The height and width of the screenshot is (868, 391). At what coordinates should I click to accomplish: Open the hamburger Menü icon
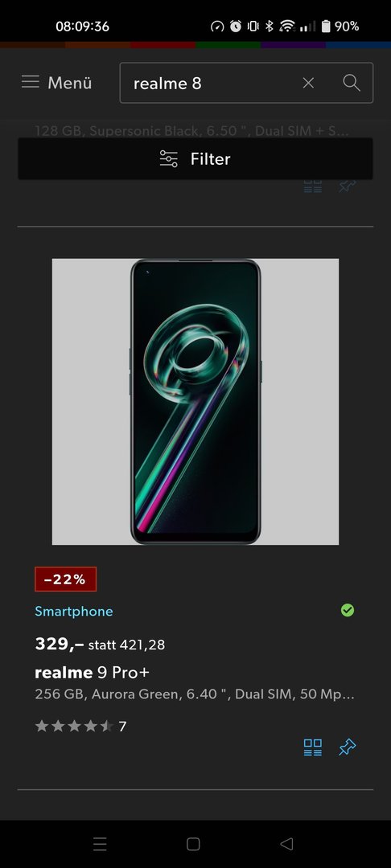pos(31,83)
